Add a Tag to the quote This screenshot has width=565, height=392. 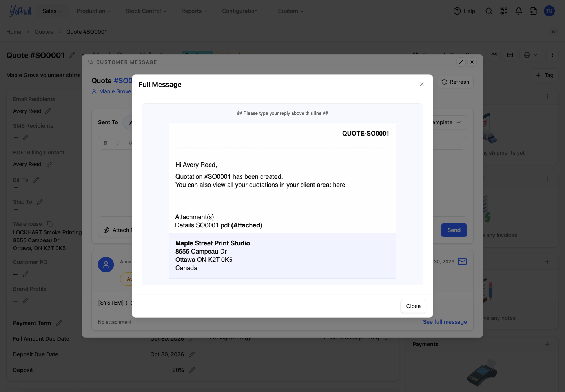coord(545,75)
